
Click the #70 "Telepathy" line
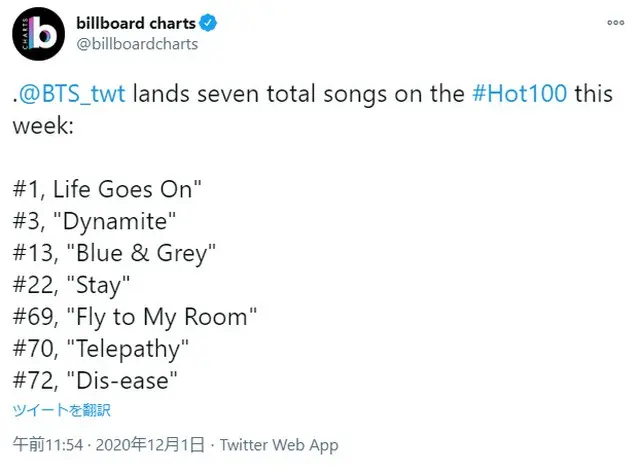(x=100, y=349)
